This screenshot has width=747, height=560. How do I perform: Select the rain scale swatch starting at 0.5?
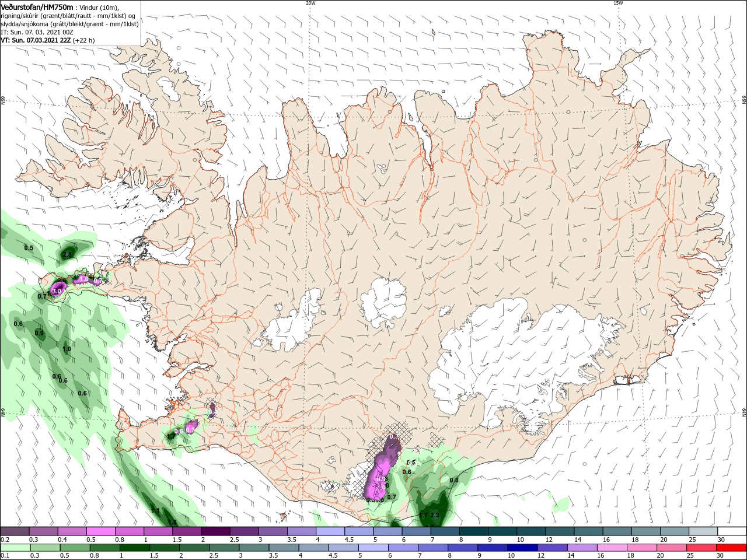tap(75, 548)
